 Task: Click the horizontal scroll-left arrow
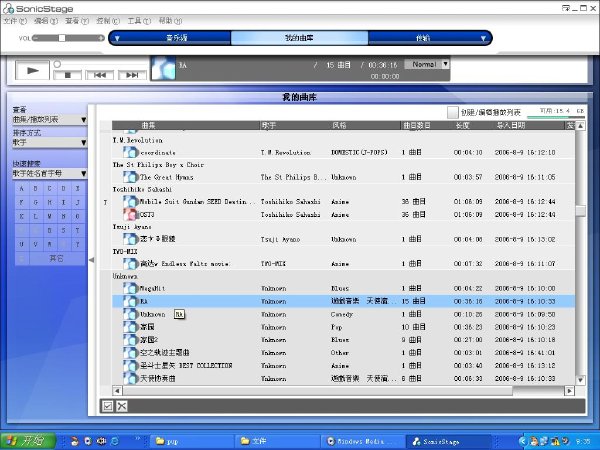(117, 391)
